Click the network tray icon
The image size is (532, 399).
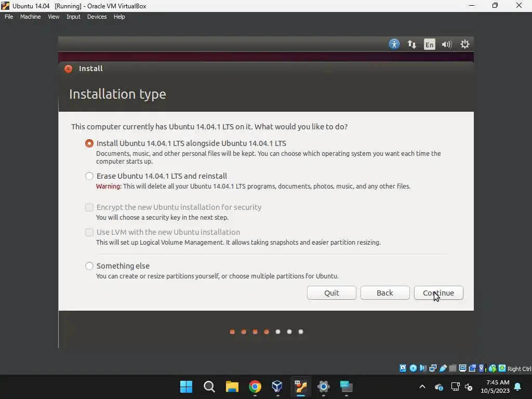[x=455, y=387]
